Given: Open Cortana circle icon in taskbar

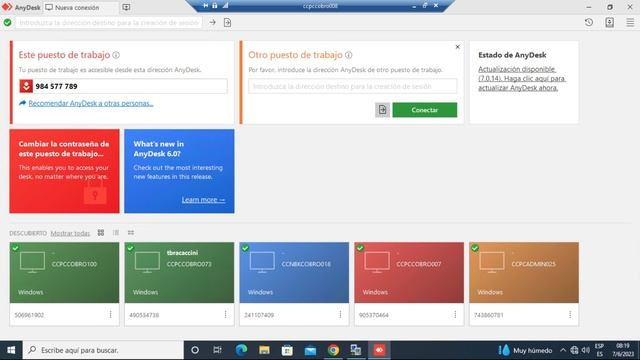Looking at the screenshot, I should click(x=195, y=350).
